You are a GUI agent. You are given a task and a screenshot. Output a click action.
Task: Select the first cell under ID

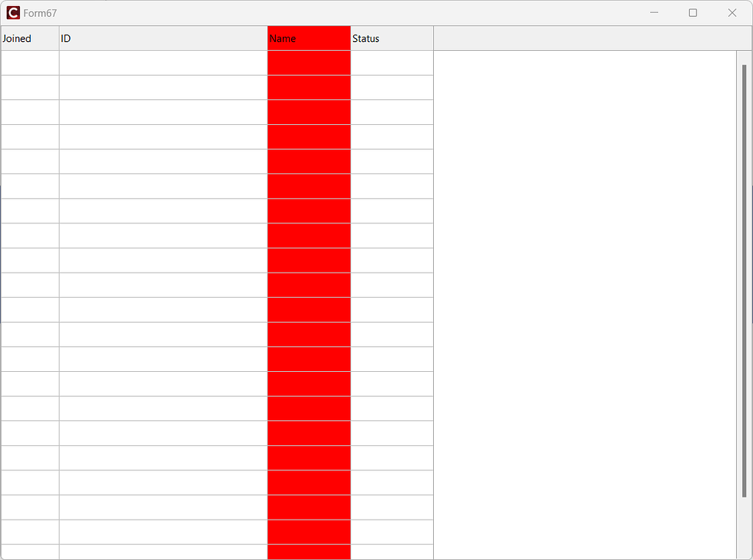[162, 62]
